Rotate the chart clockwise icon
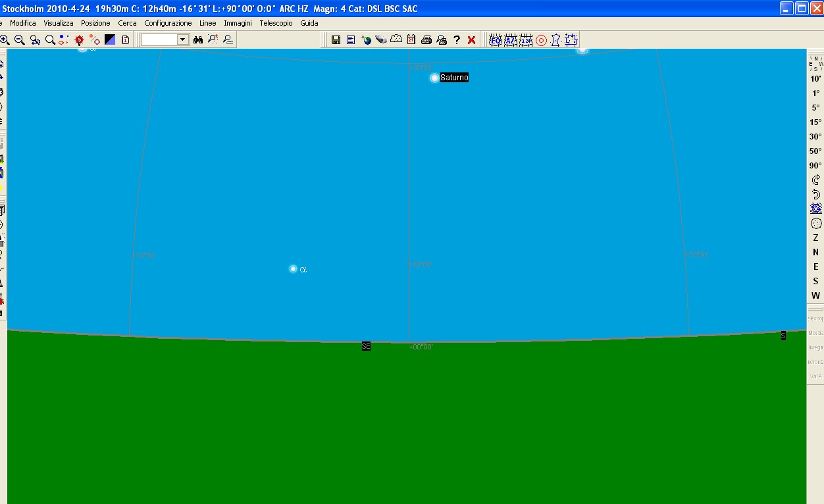This screenshot has height=504, width=824. [816, 180]
